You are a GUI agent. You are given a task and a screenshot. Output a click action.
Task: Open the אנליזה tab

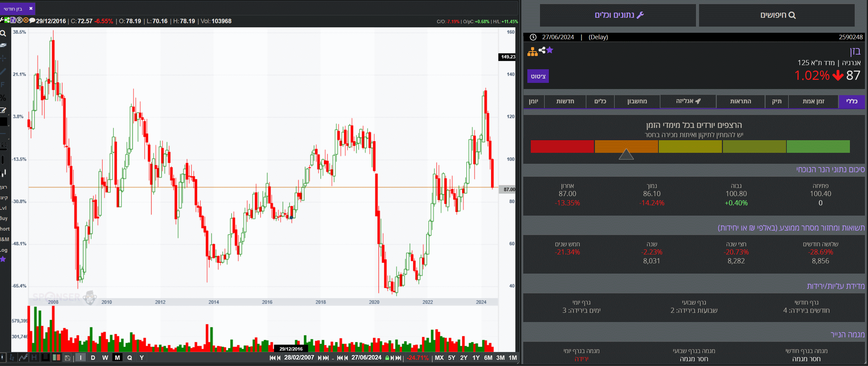coord(688,101)
